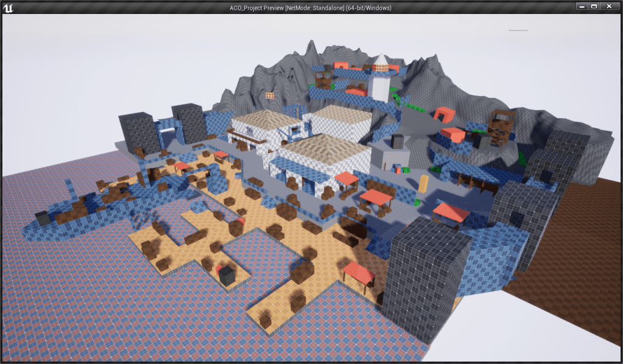Click the wooden watchtower on the right hill
Image resolution: width=623 pixels, height=364 pixels.
502,127
